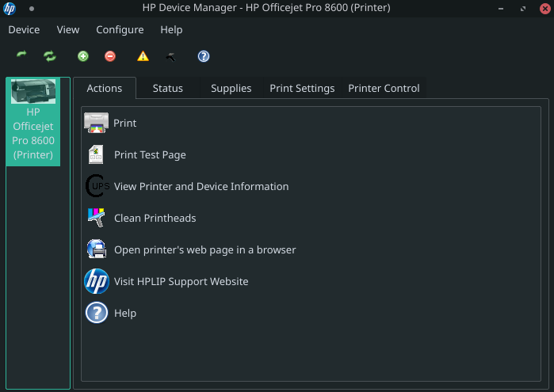554x392 pixels.
Task: Click the Clean Printheads squeegee icon
Action: 97,218
